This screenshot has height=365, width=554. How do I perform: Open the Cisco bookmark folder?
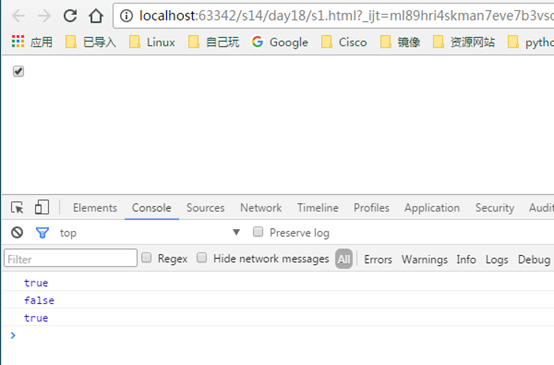pyautogui.click(x=344, y=42)
